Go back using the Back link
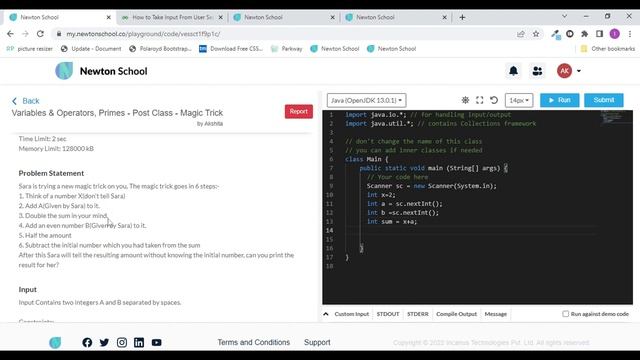 (26, 101)
